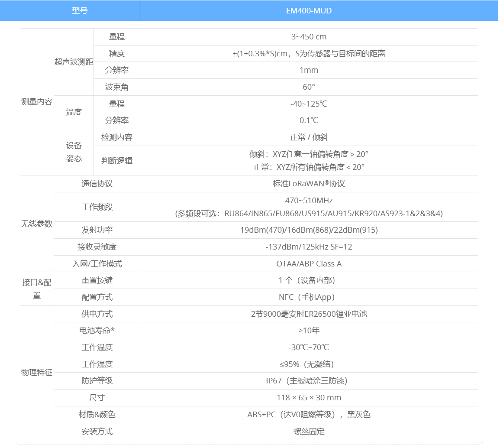
Task: Select the 3~450 cm range value
Action: click(309, 37)
